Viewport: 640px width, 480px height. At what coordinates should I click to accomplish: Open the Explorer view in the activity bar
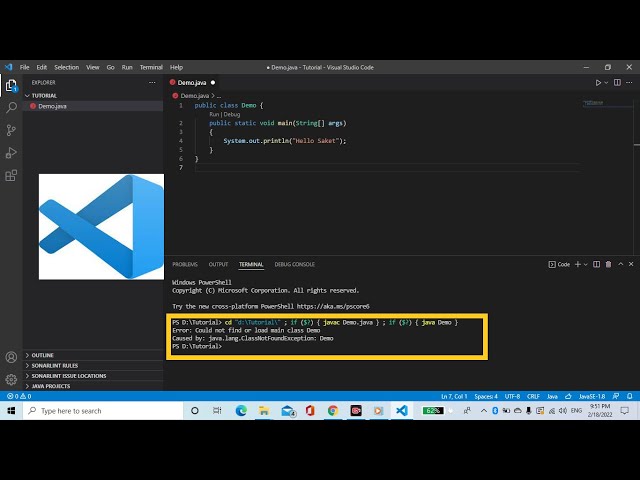[x=11, y=85]
